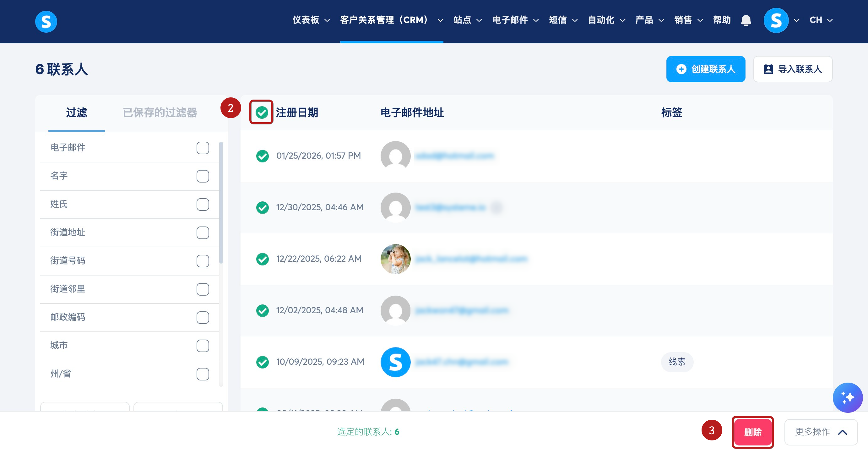
Task: Click the Systeme logo at top left
Action: point(46,22)
